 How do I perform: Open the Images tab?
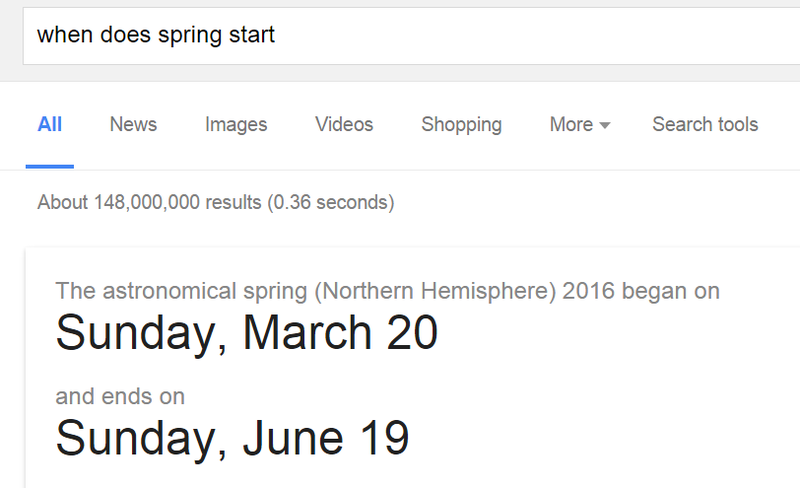(x=236, y=125)
